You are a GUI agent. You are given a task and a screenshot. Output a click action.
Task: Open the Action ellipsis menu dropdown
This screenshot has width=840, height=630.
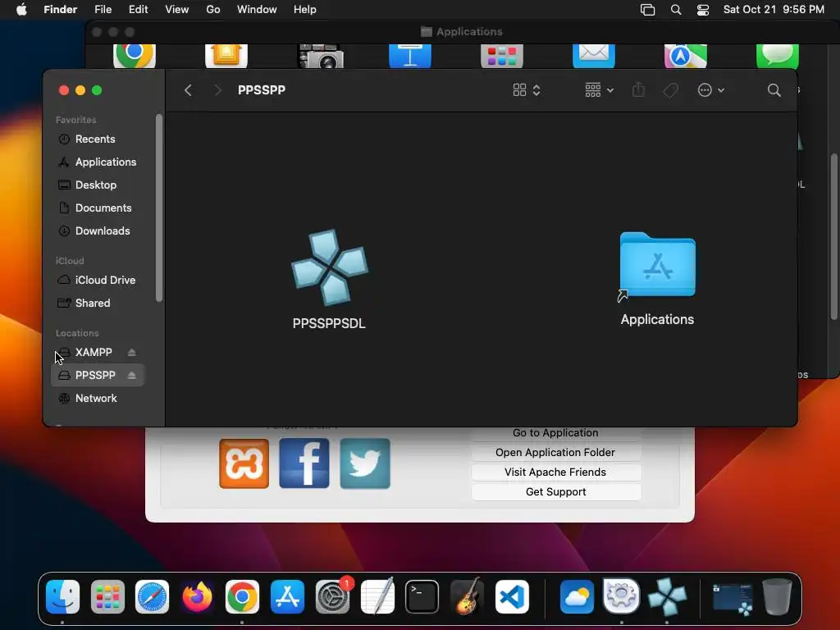click(x=711, y=90)
